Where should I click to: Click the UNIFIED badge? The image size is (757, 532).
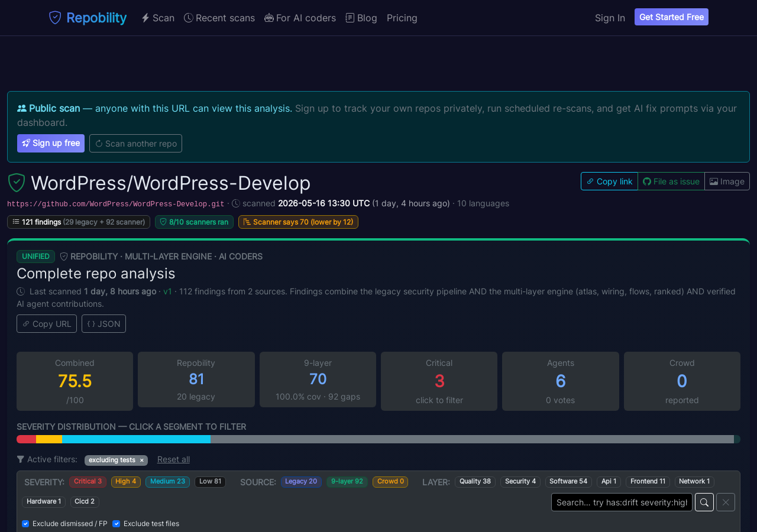click(35, 257)
